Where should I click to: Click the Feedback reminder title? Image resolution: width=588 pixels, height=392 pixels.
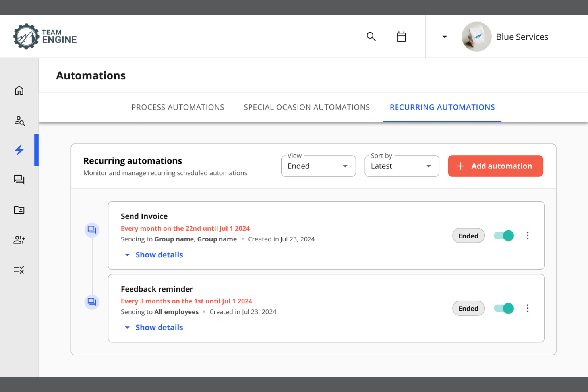(157, 289)
